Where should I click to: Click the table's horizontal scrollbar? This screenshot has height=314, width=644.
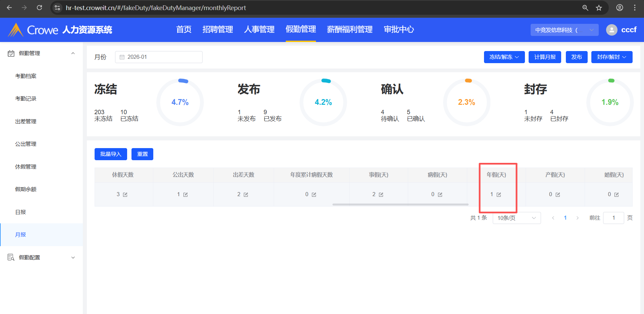tap(400, 204)
